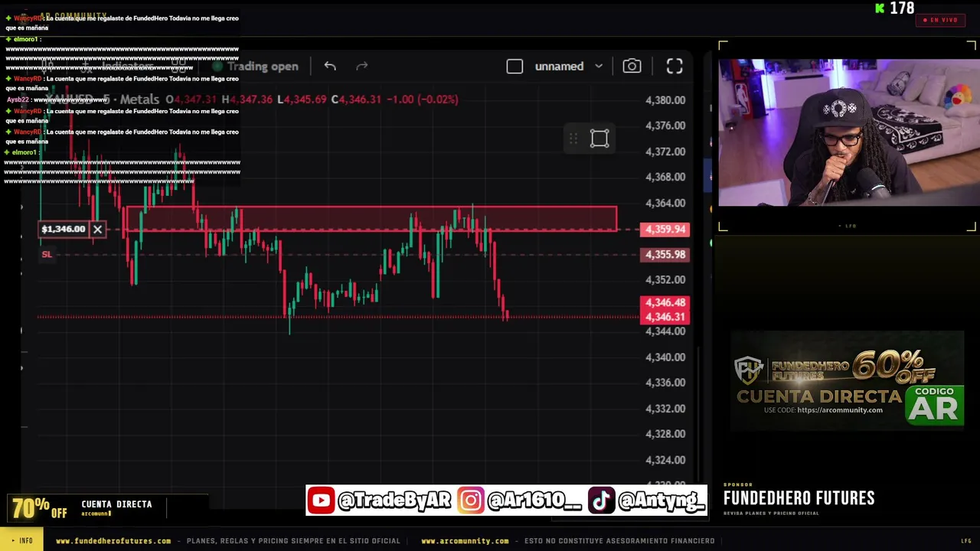The width and height of the screenshot is (980, 551).
Task: Undo the last chart action
Action: tap(330, 67)
